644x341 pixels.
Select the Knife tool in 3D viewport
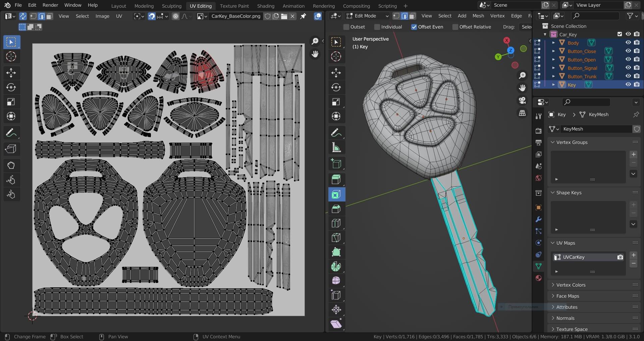coord(336,238)
